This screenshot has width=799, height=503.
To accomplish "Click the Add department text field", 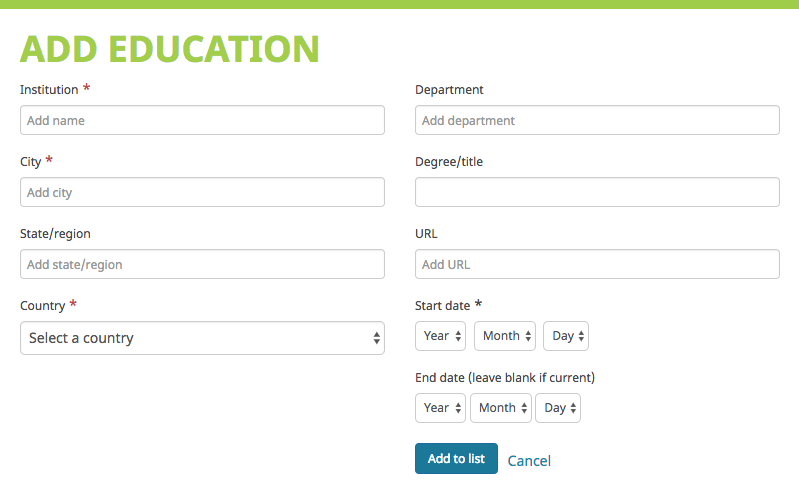I will [597, 120].
